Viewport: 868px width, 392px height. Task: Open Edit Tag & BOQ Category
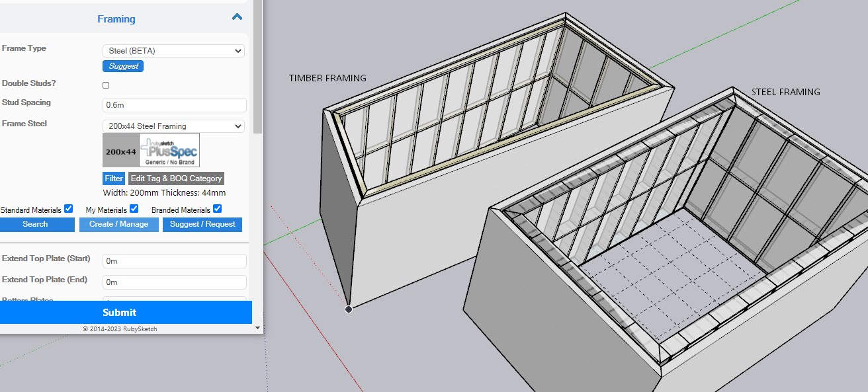[176, 178]
